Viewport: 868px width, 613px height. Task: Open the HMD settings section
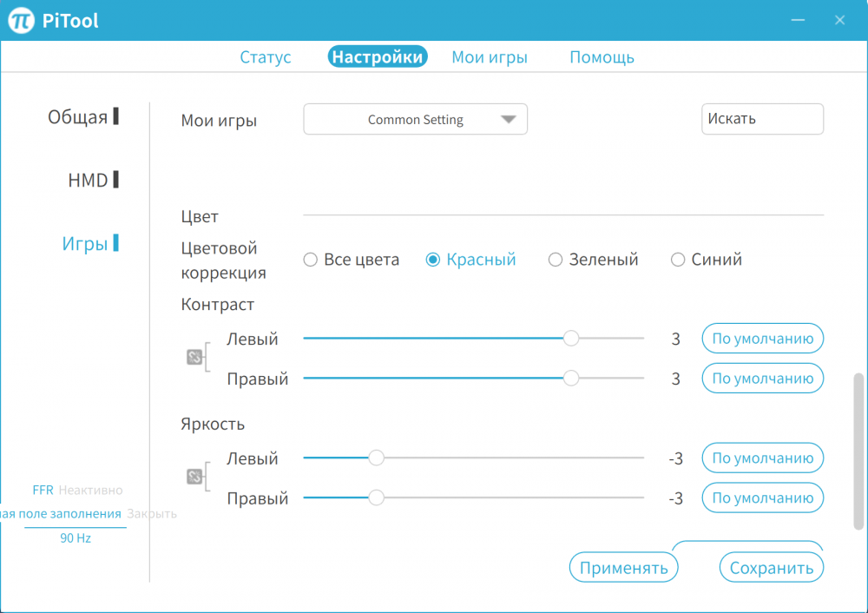(85, 180)
